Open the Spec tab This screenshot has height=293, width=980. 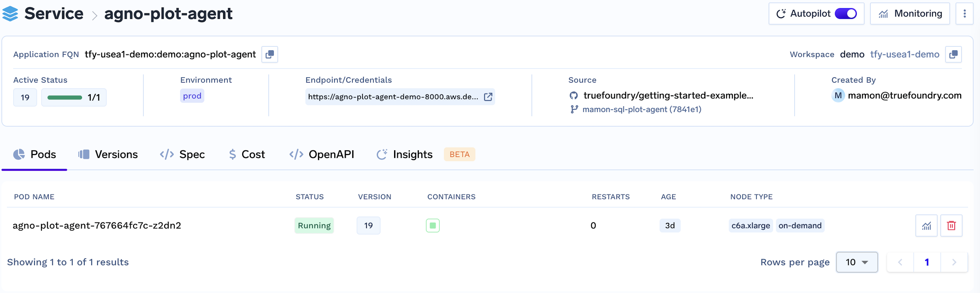tap(182, 155)
